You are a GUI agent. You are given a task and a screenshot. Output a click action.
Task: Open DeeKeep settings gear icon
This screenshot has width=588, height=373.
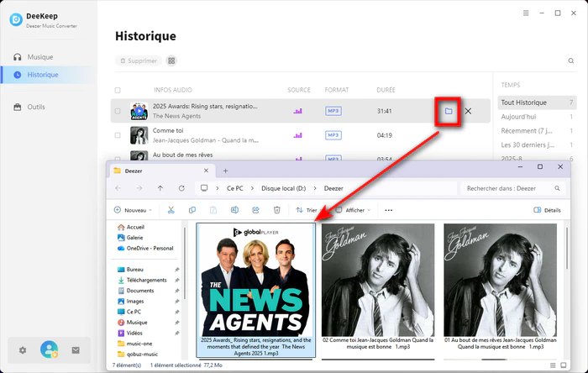[23, 350]
